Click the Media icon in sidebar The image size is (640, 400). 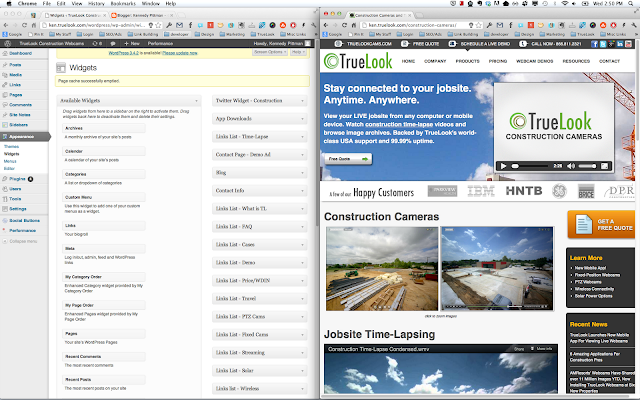[5, 75]
